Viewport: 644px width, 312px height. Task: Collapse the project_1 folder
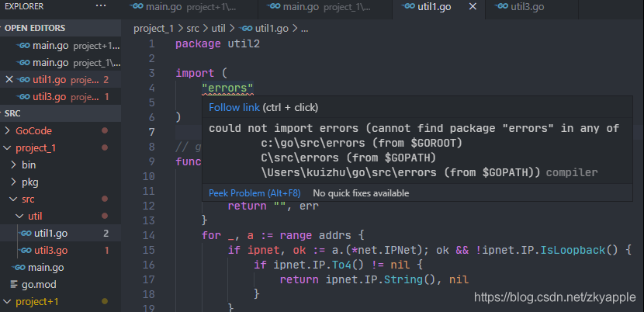(x=61, y=148)
